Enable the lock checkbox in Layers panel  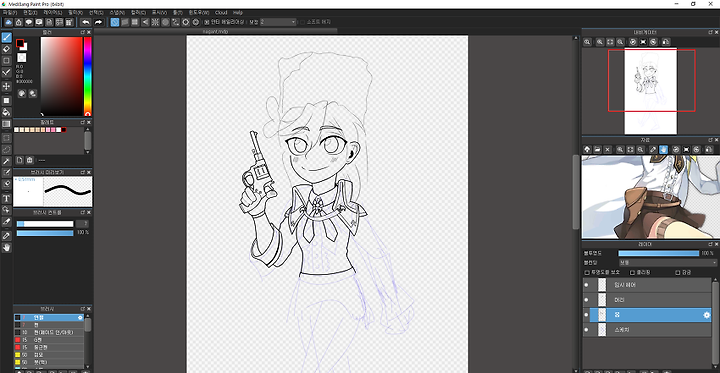pyautogui.click(x=677, y=272)
